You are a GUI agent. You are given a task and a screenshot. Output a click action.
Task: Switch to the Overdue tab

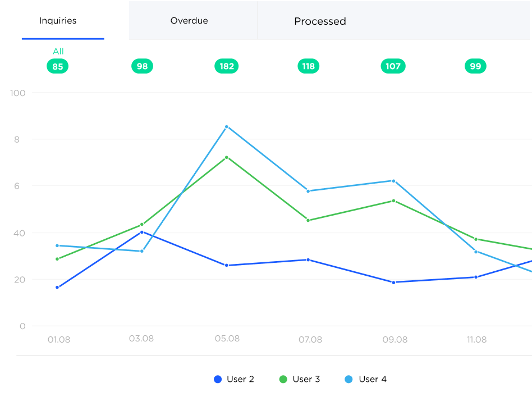pos(189,20)
